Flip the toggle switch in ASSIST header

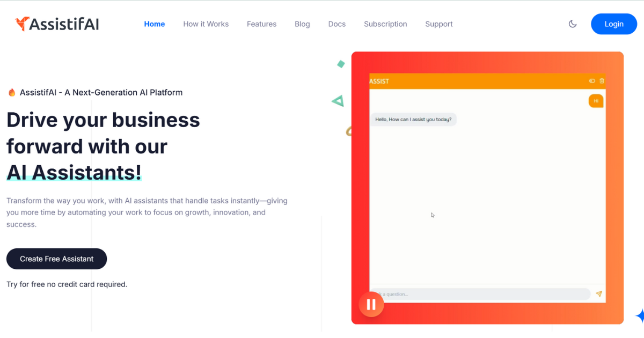tap(592, 81)
